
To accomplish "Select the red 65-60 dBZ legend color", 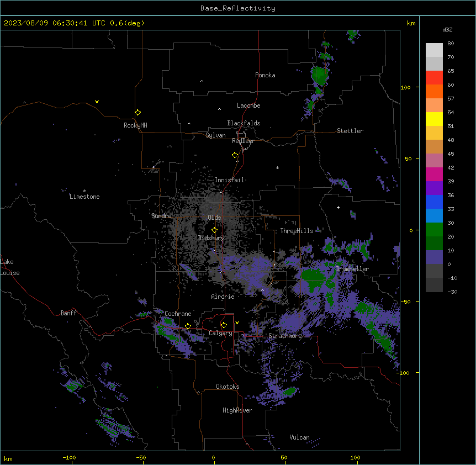I will [x=434, y=78].
